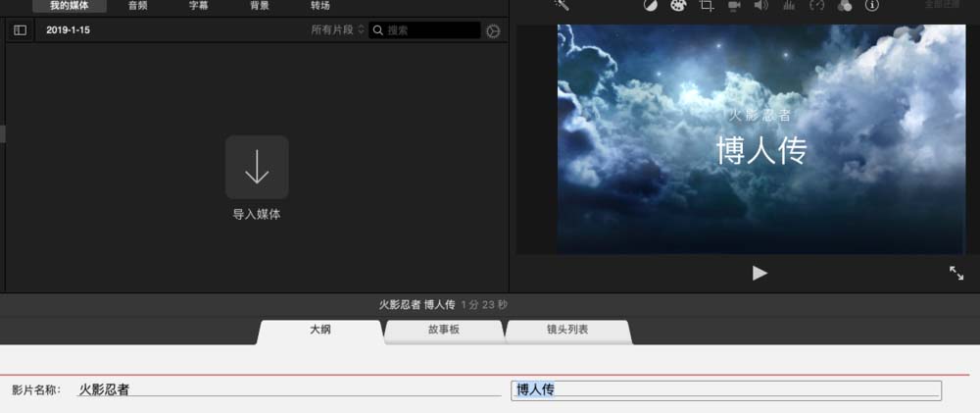This screenshot has width=980, height=413.
Task: Click the 火影忍者 movie name field
Action: click(289, 389)
